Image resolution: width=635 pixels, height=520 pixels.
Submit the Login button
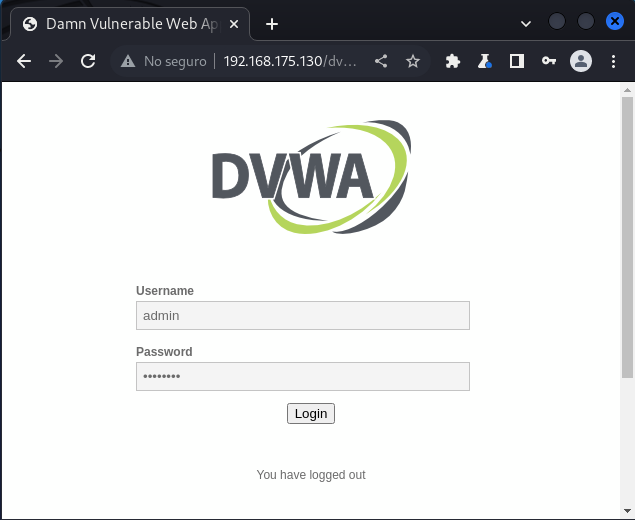point(311,413)
